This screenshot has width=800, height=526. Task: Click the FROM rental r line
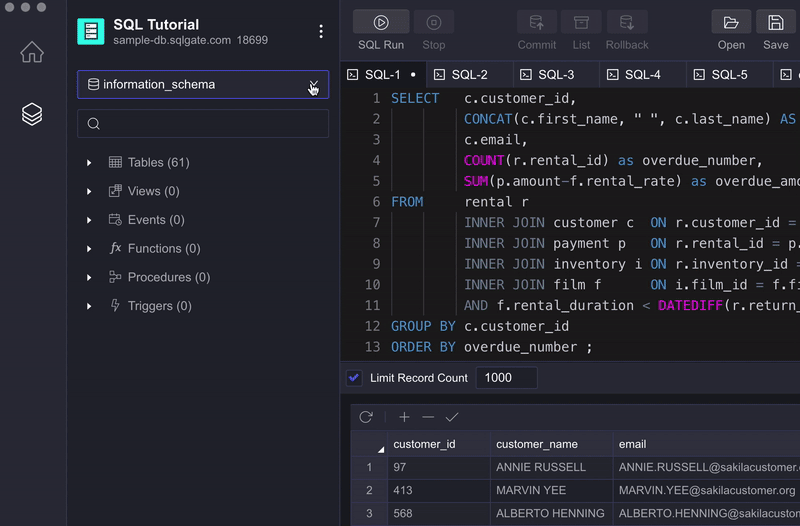click(x=460, y=202)
